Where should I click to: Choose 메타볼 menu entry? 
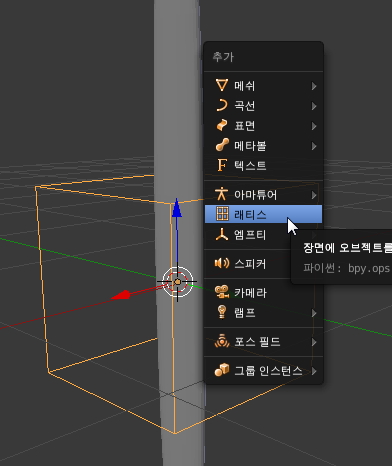click(263, 146)
